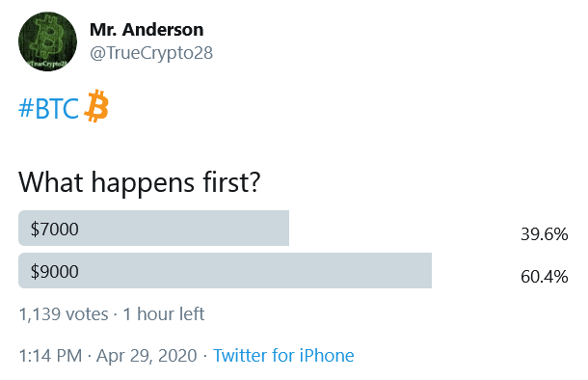Open the Apr 29, 2020 date
The width and height of the screenshot is (588, 380).
coord(147,356)
